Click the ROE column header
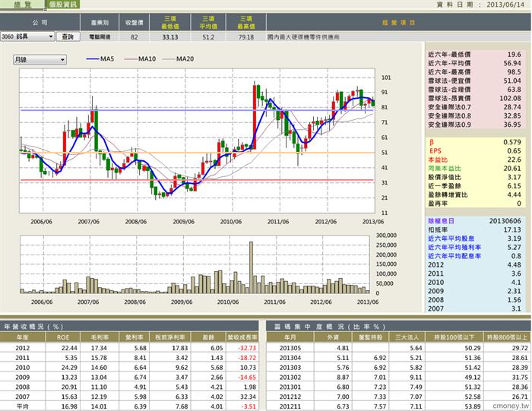The height and width of the screenshot is (411, 532). click(x=63, y=337)
